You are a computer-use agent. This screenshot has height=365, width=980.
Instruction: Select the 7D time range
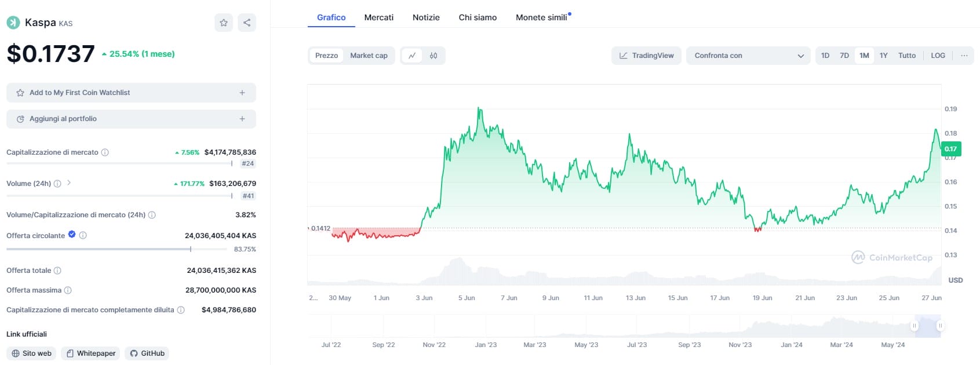844,56
